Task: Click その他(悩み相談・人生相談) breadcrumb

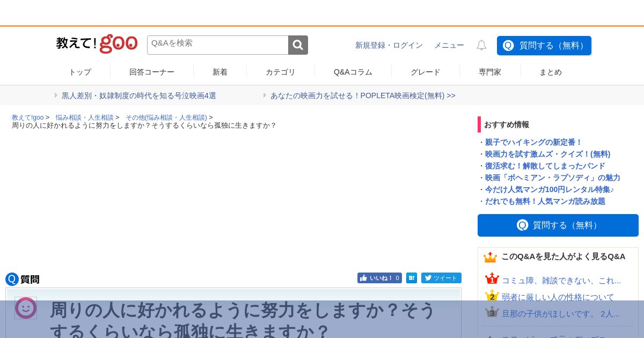Action: click(x=166, y=117)
